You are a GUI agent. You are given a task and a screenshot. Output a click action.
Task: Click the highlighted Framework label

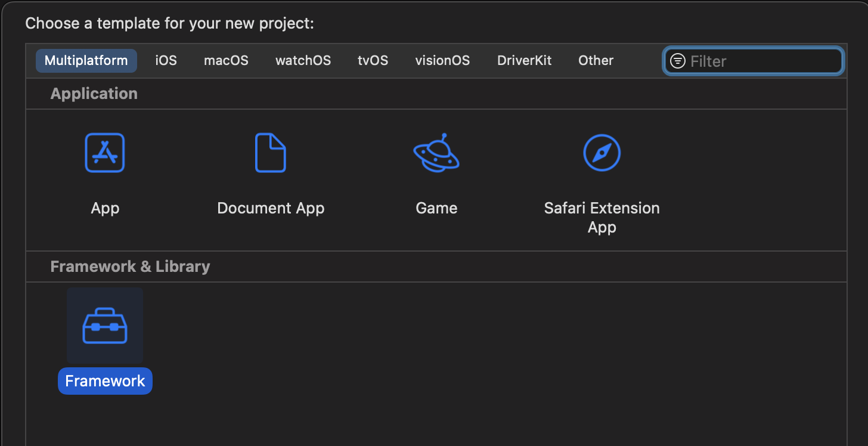pos(105,381)
